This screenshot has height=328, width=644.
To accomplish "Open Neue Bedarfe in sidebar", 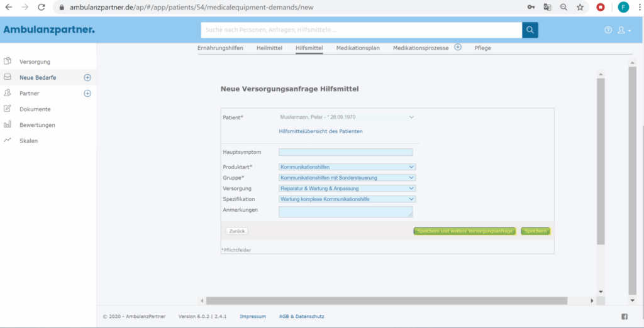I will (x=38, y=77).
